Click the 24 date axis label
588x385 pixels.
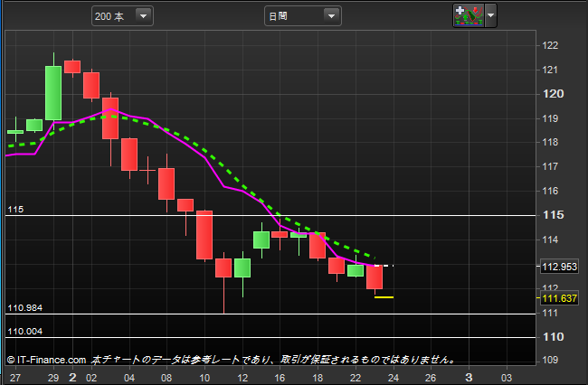(393, 378)
